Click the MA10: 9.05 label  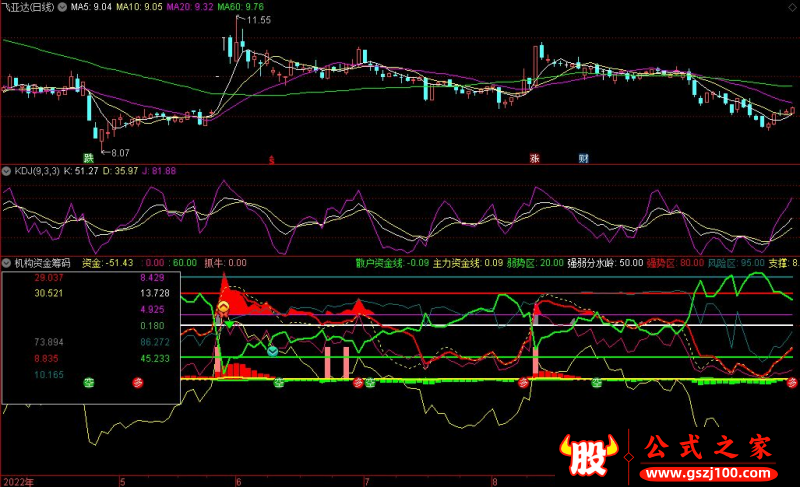pos(139,7)
